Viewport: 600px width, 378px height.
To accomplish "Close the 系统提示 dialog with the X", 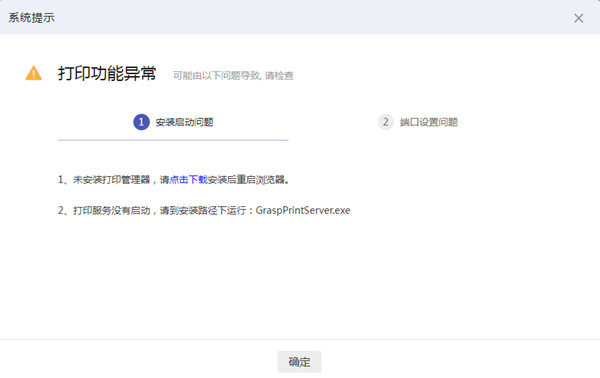I will point(578,18).
